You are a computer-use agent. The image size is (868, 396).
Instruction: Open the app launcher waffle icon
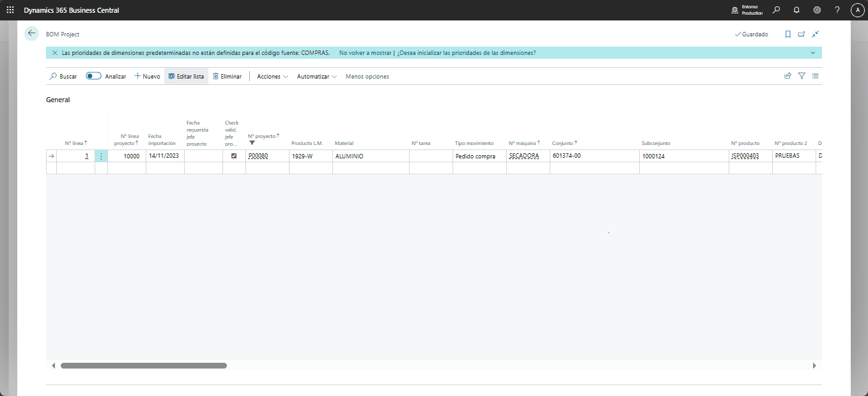coord(10,10)
